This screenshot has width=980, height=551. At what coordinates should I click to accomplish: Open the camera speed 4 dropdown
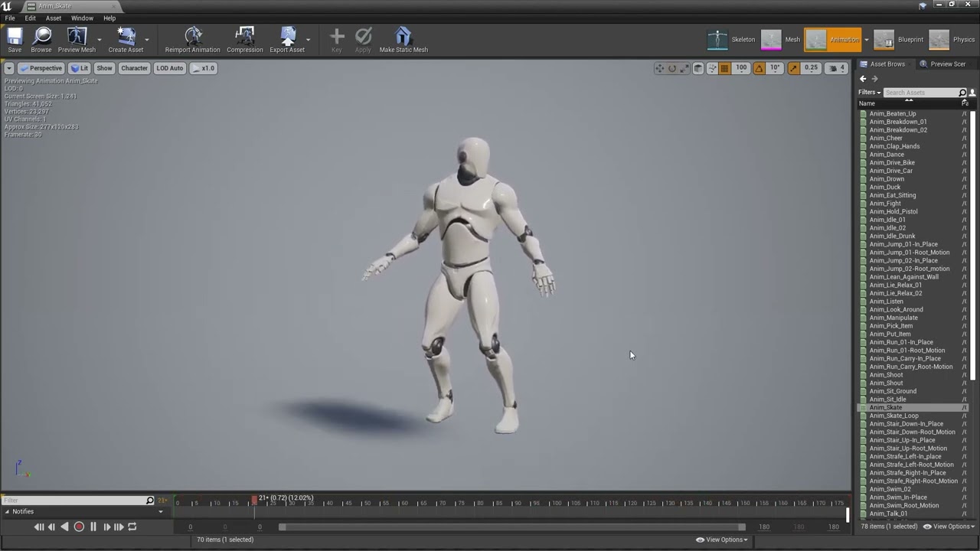click(838, 68)
